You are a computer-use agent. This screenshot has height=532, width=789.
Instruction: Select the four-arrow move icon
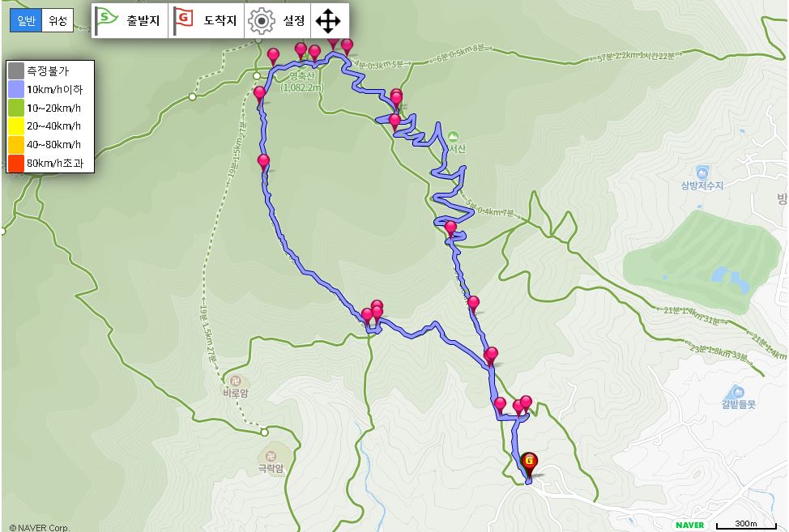[328, 20]
